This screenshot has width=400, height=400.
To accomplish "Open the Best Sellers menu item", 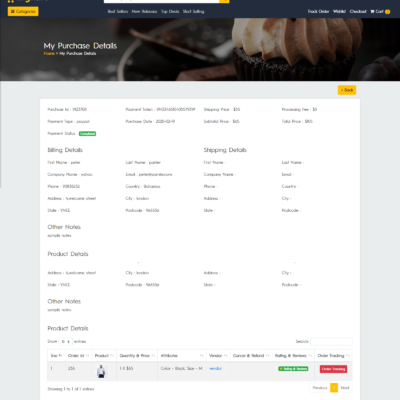I will (x=118, y=11).
